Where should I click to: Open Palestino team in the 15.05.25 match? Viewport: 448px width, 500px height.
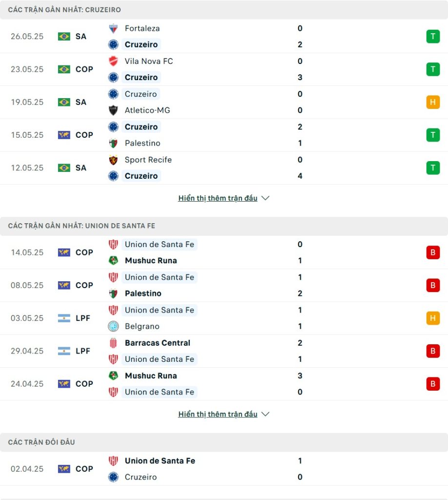coord(143,143)
